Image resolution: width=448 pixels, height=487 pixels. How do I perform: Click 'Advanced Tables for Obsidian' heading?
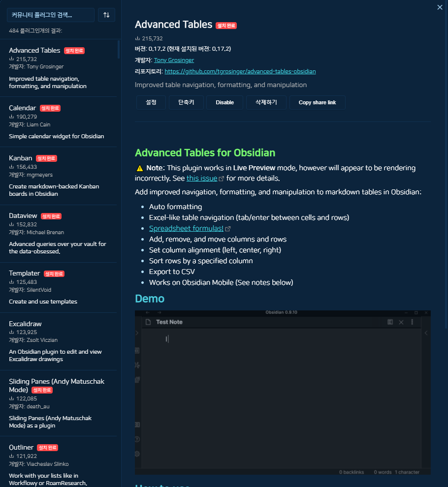205,153
